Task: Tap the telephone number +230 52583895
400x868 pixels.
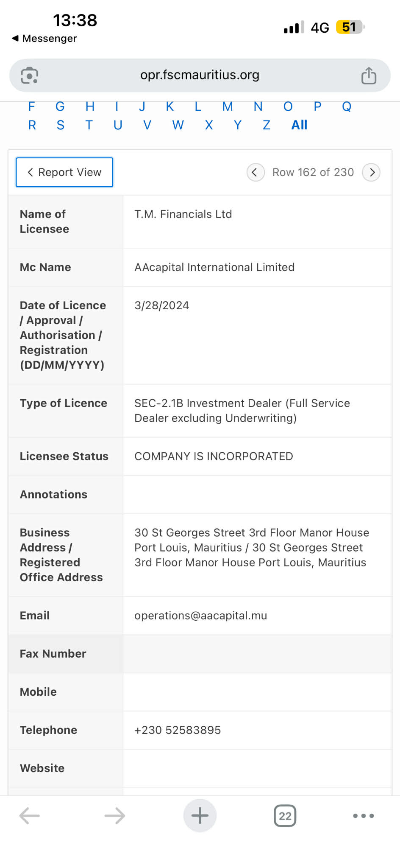Action: [x=178, y=730]
